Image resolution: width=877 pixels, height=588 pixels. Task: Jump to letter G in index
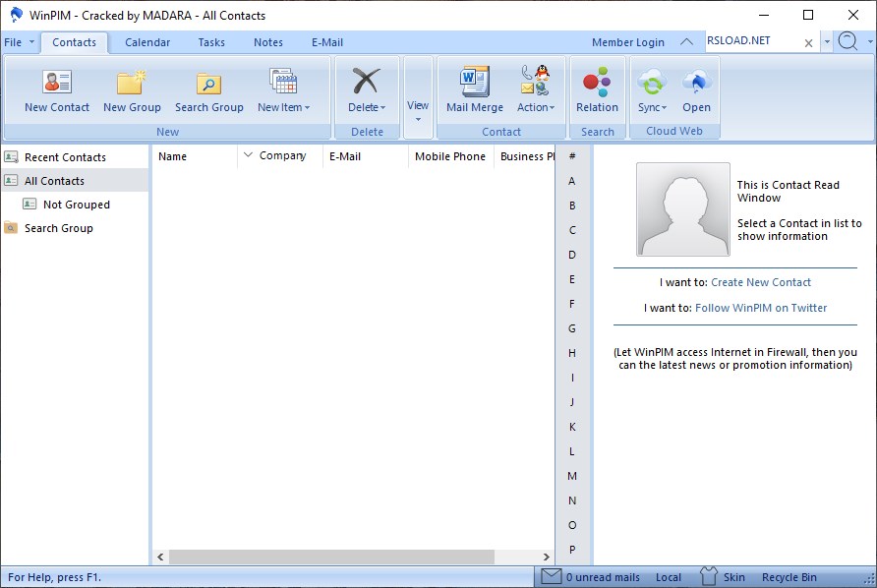(x=571, y=328)
